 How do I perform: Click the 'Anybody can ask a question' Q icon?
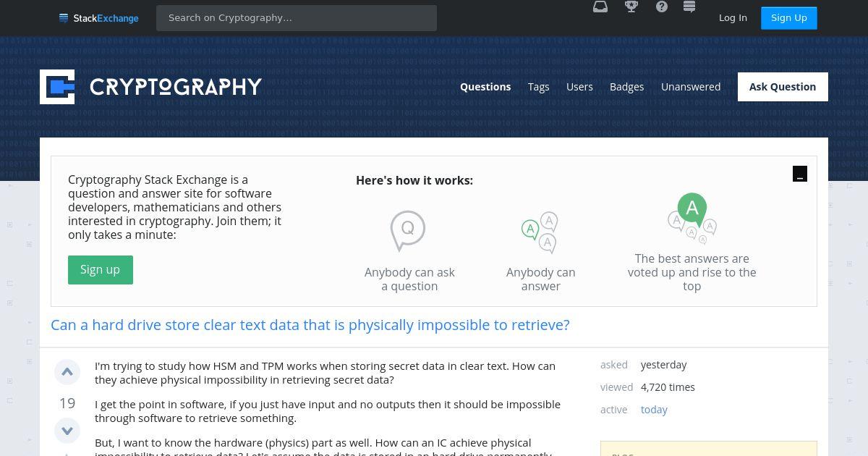tap(408, 231)
